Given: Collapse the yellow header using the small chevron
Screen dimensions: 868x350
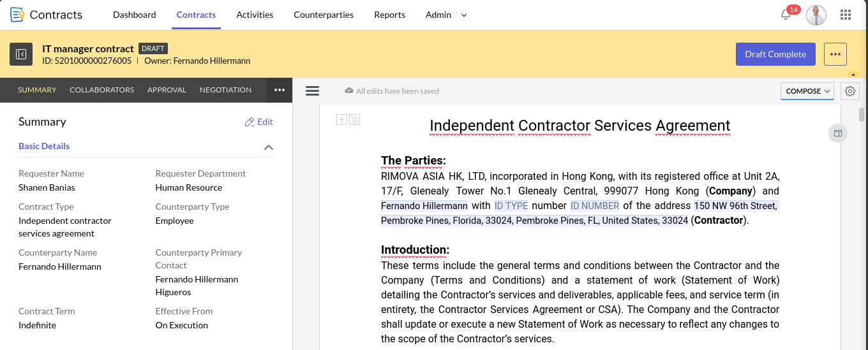Looking at the screenshot, I should [854, 75].
